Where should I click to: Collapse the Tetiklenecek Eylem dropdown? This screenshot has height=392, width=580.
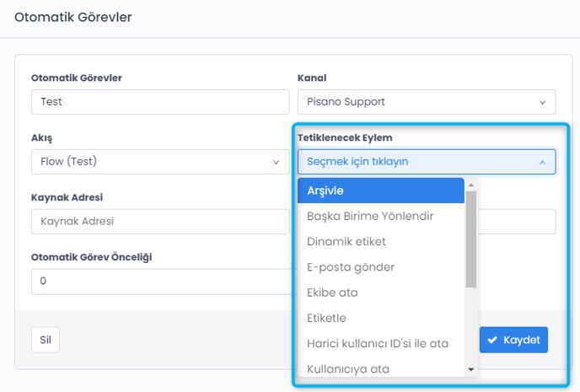pos(426,161)
